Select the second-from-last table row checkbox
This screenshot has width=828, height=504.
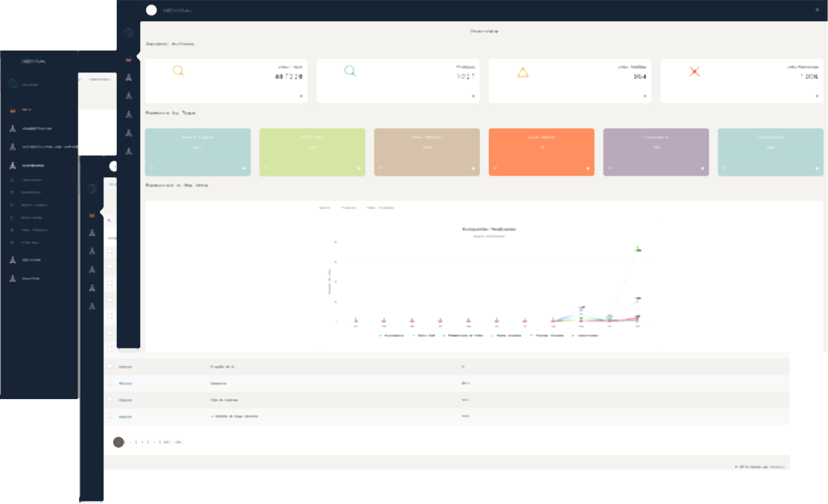tap(110, 400)
